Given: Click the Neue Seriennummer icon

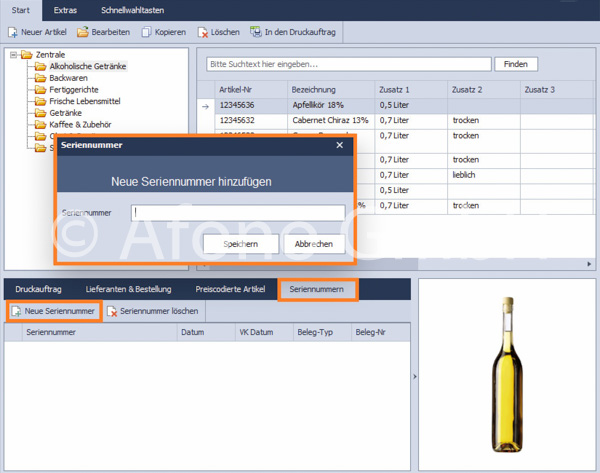Looking at the screenshot, I should tap(16, 311).
